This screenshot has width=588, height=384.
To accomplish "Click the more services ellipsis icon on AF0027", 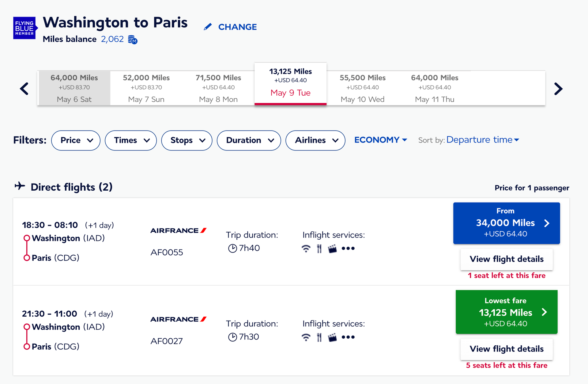I will (348, 337).
